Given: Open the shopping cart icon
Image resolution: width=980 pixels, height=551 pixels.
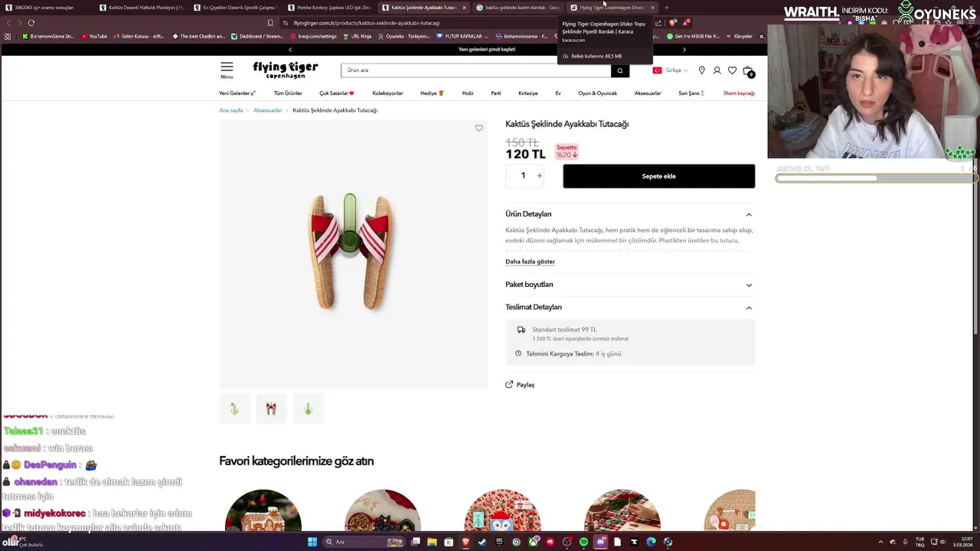Looking at the screenshot, I should 748,70.
